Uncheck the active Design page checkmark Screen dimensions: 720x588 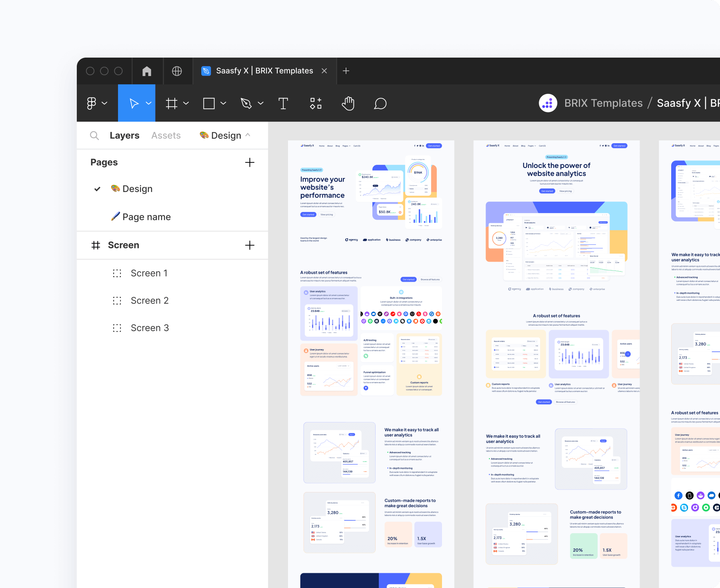[97, 189]
